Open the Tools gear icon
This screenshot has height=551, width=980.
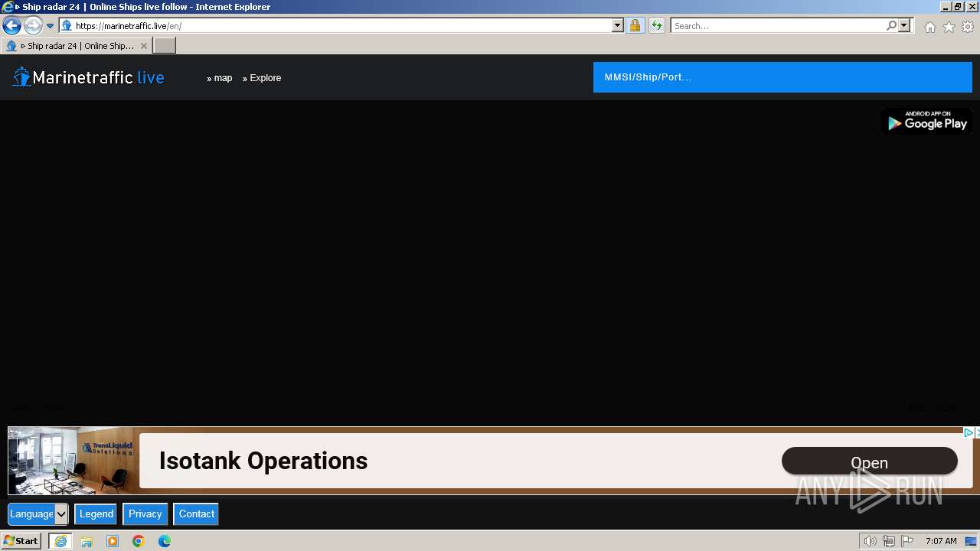[968, 27]
